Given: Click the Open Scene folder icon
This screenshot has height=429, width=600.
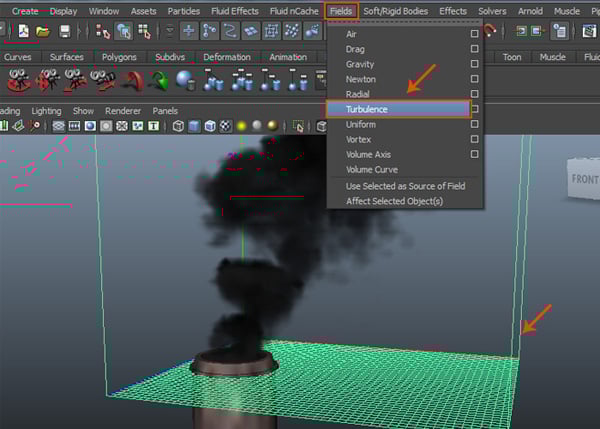Looking at the screenshot, I should pyautogui.click(x=43, y=31).
